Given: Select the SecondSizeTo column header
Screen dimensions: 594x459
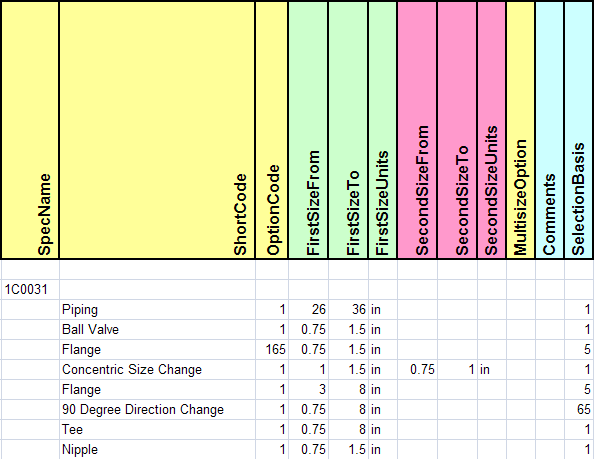Looking at the screenshot, I should tap(457, 130).
